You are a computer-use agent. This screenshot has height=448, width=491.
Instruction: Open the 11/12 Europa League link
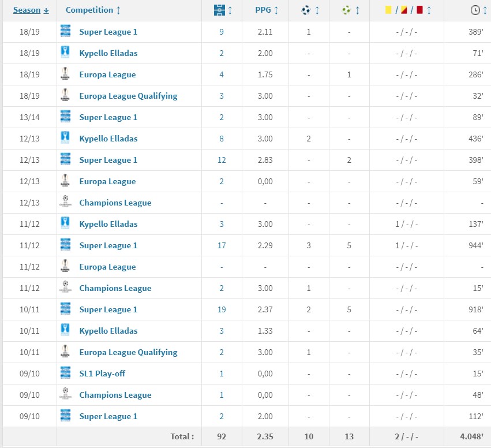(108, 267)
